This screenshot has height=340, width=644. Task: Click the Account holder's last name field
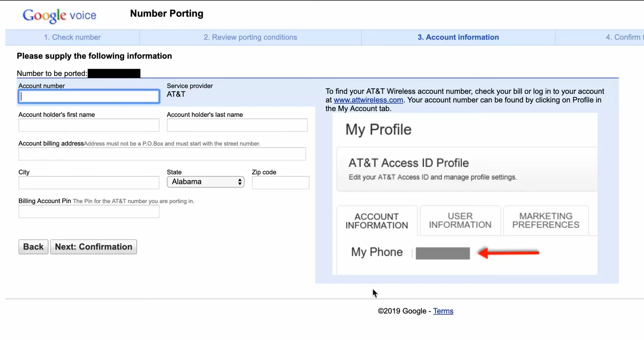(x=237, y=125)
